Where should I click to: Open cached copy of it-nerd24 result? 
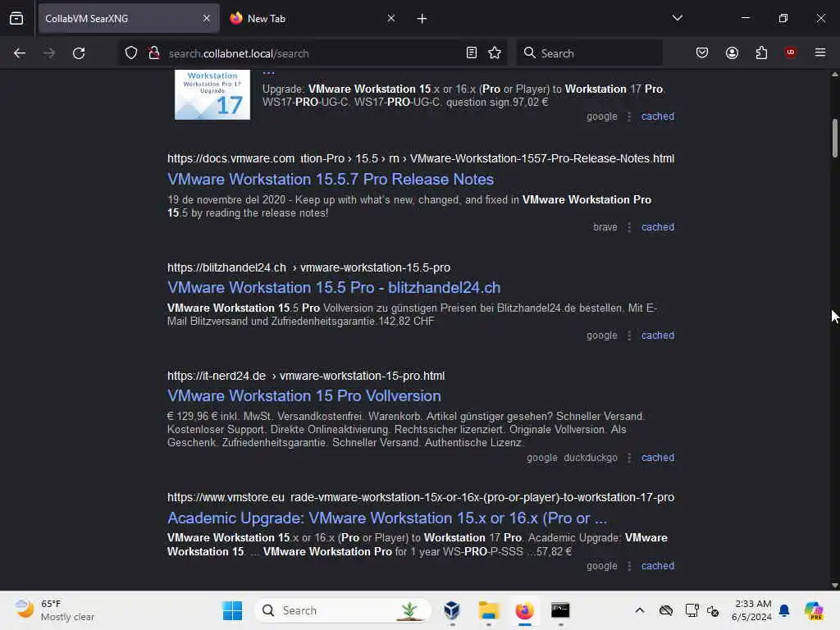[658, 458]
